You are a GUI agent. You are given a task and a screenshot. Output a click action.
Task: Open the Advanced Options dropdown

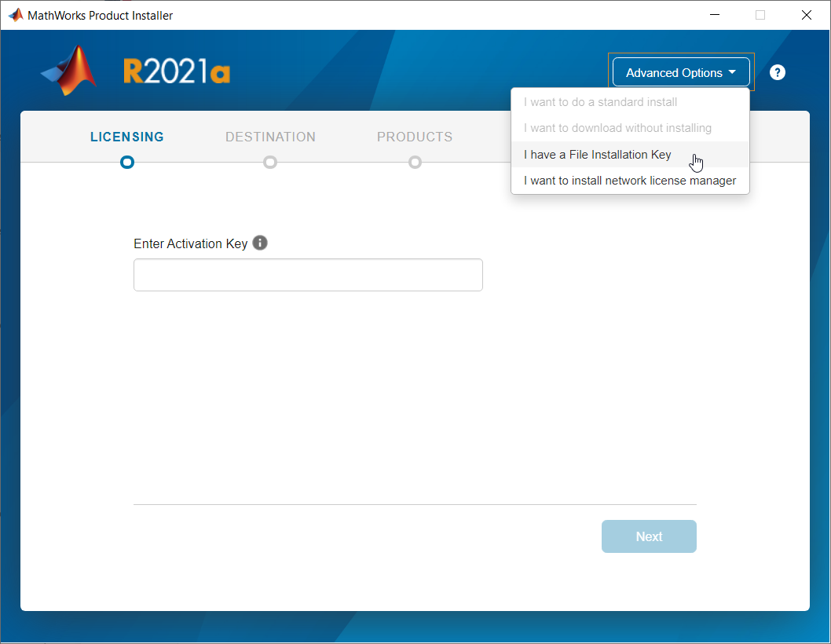(x=681, y=72)
